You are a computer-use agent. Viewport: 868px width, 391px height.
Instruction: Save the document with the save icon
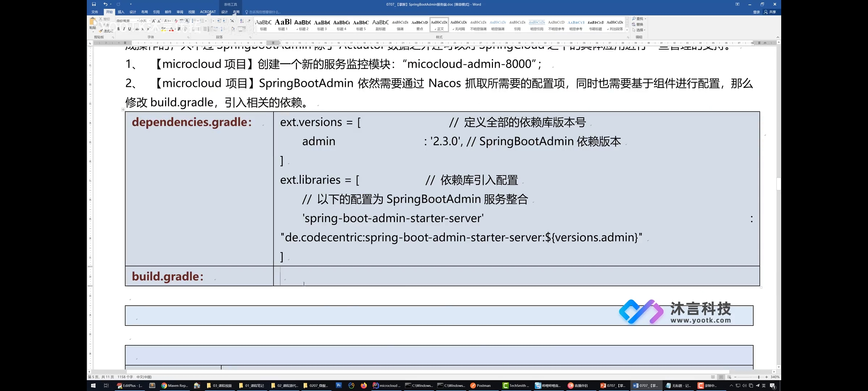[94, 4]
